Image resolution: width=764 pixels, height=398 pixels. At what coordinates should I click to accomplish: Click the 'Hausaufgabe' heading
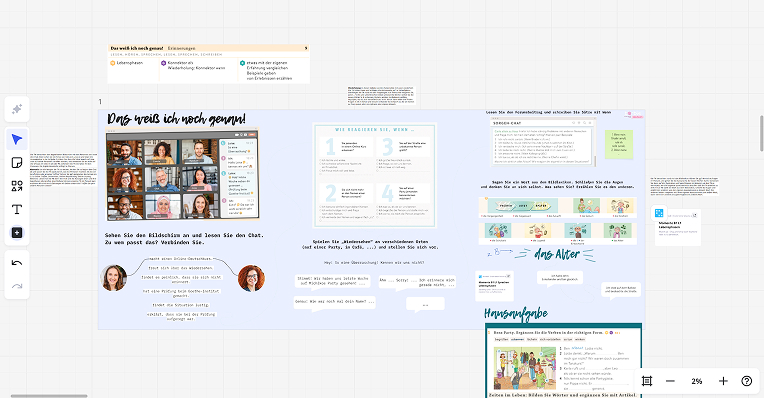(x=516, y=314)
